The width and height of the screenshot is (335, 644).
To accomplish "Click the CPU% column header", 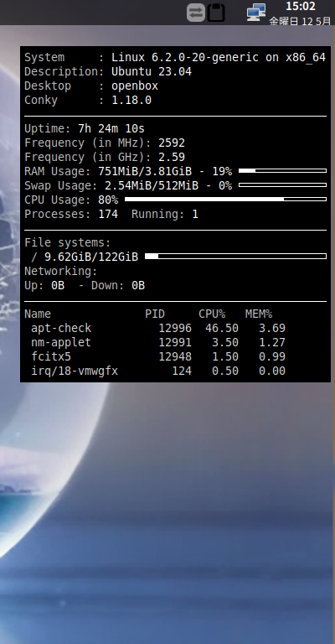I will [212, 314].
